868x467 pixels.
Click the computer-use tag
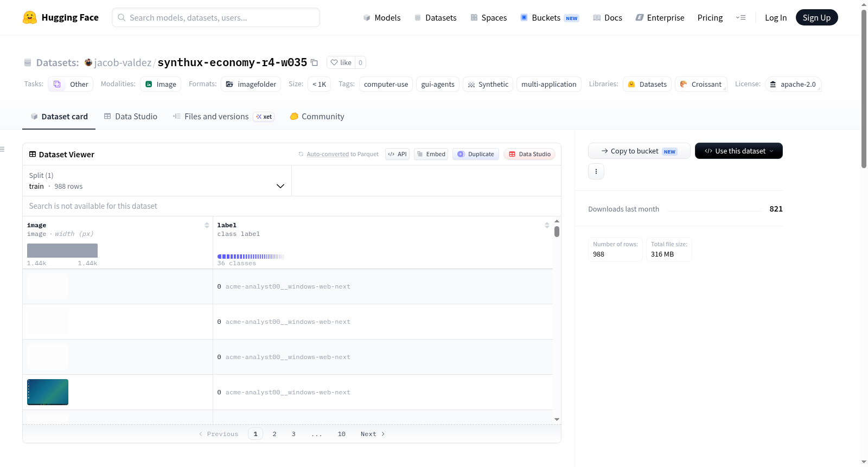386,84
